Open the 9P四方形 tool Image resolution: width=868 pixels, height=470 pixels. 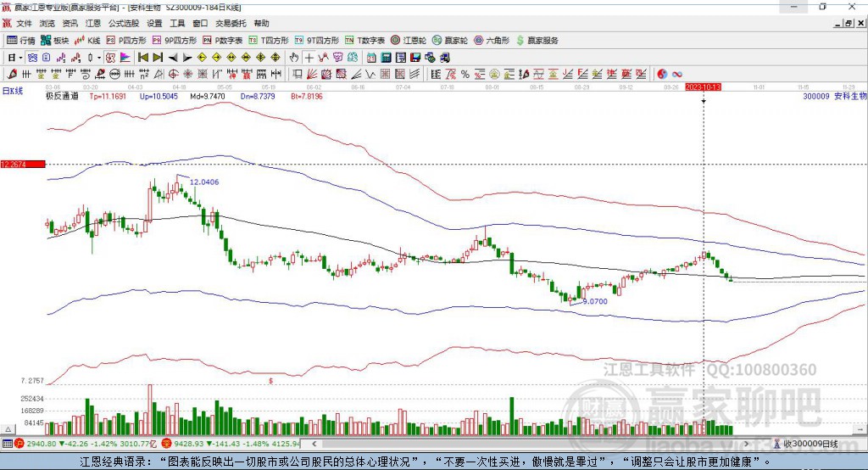[x=175, y=41]
